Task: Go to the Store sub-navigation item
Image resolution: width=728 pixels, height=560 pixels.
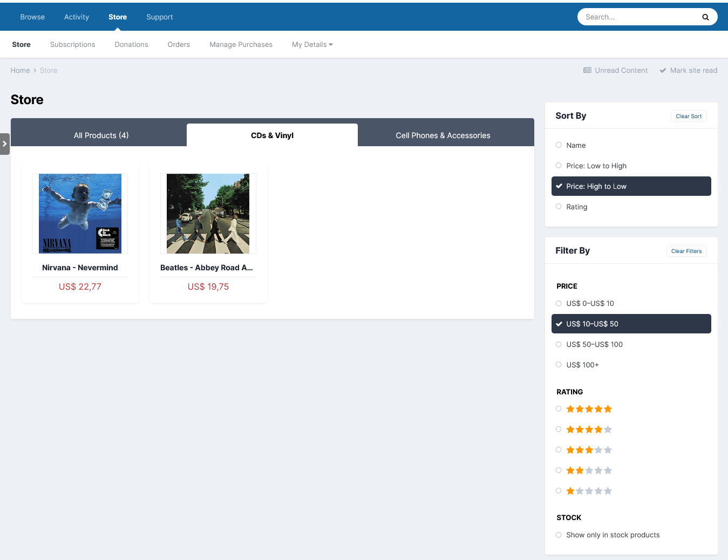Action: click(x=22, y=45)
